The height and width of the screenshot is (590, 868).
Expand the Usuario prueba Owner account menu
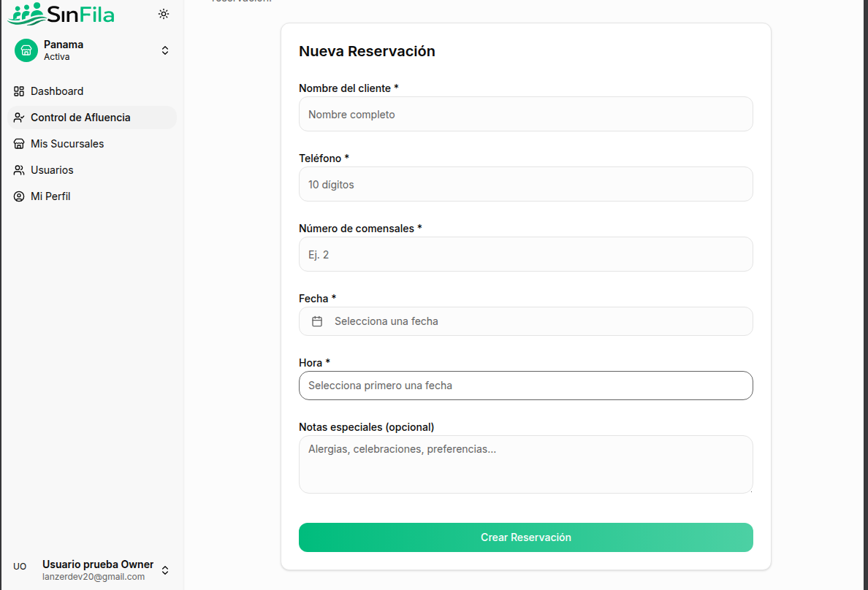(165, 570)
